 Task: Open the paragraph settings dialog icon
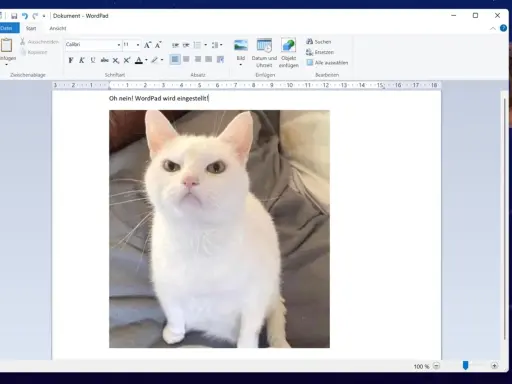[x=220, y=59]
